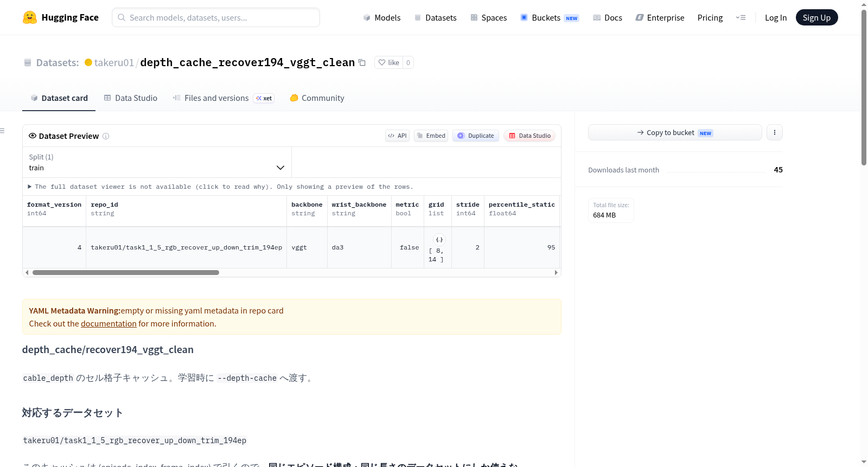Open Pricing page link
Viewport: 868px width, 467px height.
pyautogui.click(x=710, y=18)
